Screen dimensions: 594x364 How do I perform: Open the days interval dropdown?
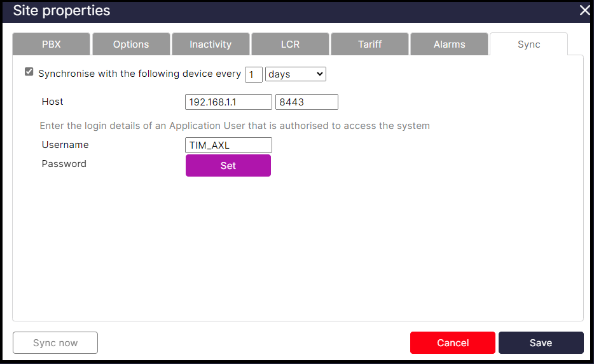click(x=296, y=74)
